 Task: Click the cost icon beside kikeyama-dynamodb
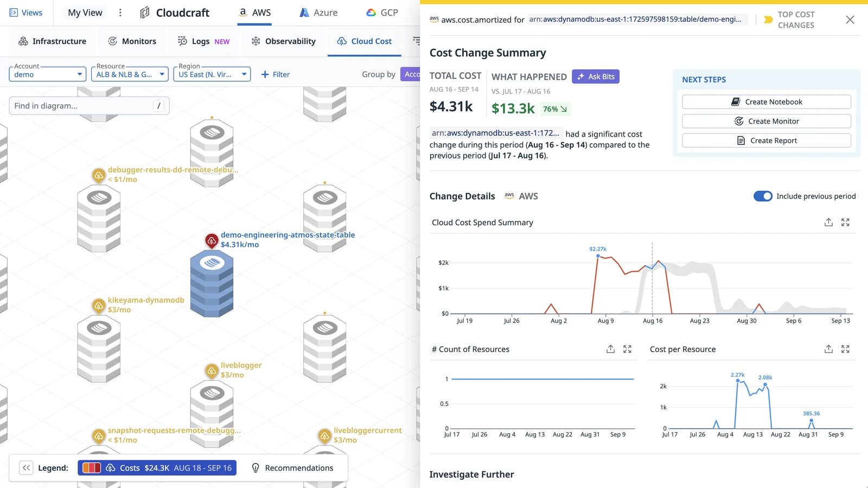(x=99, y=305)
